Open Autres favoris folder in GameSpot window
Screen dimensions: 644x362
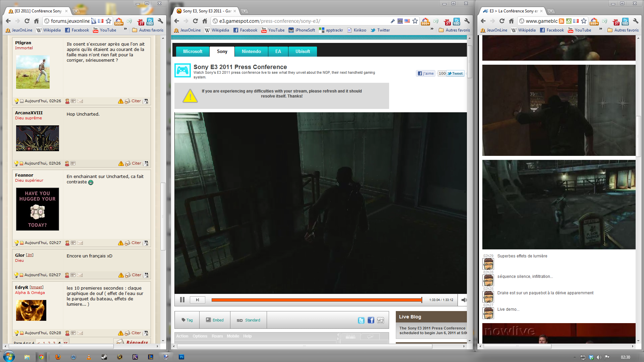pyautogui.click(x=454, y=30)
